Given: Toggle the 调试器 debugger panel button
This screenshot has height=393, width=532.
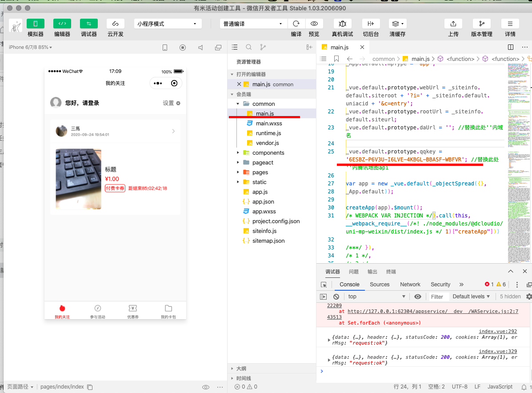Looking at the screenshot, I should (89, 24).
